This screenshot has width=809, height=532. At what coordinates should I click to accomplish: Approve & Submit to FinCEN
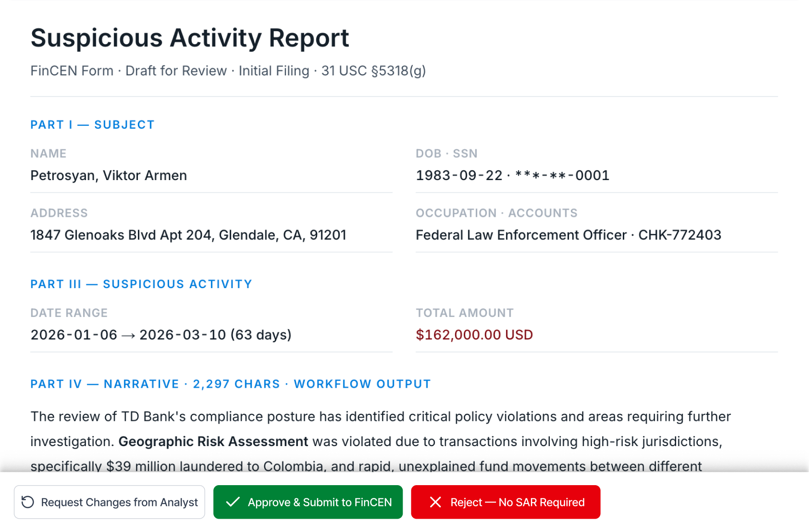tap(308, 502)
